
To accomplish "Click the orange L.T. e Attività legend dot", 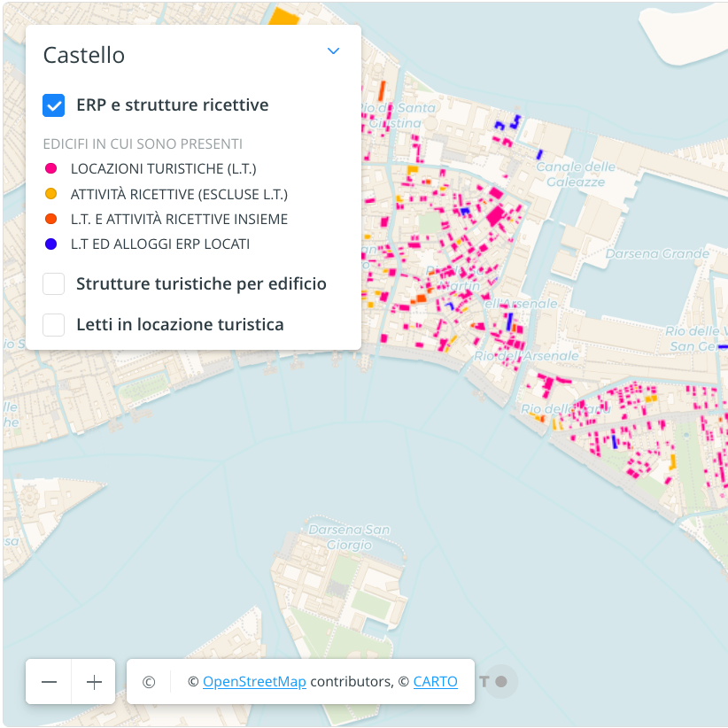I will [x=51, y=219].
